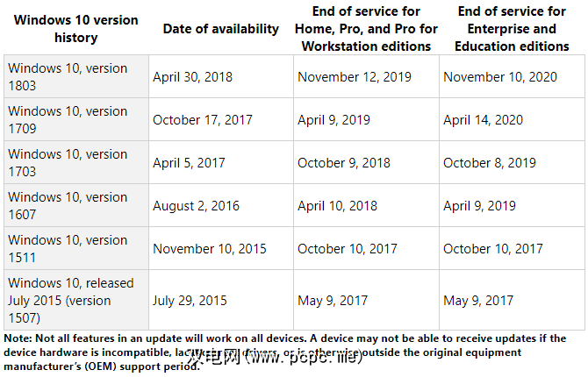Select the "July 29, 2015" availability date
Screen dimensions: 588x377
(190, 301)
